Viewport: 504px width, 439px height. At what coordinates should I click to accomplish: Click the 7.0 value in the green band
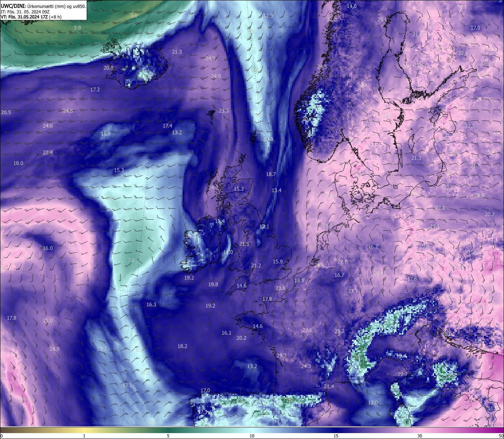click(x=131, y=260)
